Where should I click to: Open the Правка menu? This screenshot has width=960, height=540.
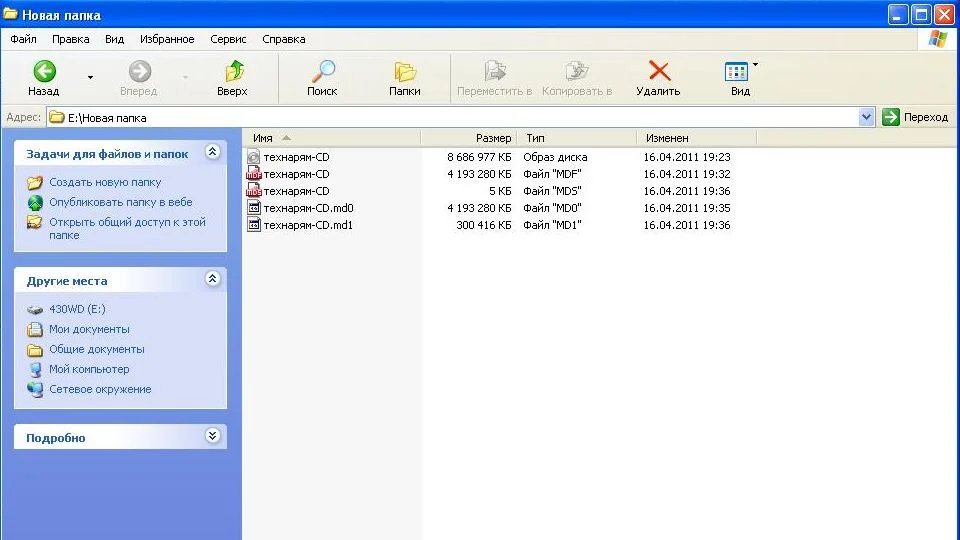tap(70, 39)
